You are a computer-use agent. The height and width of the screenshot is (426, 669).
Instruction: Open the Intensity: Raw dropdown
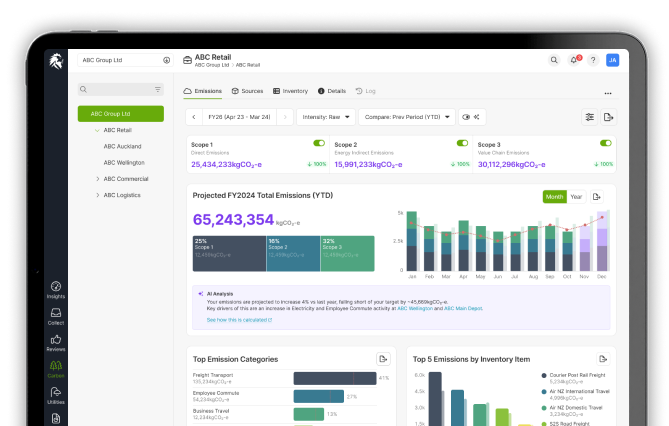click(x=326, y=117)
